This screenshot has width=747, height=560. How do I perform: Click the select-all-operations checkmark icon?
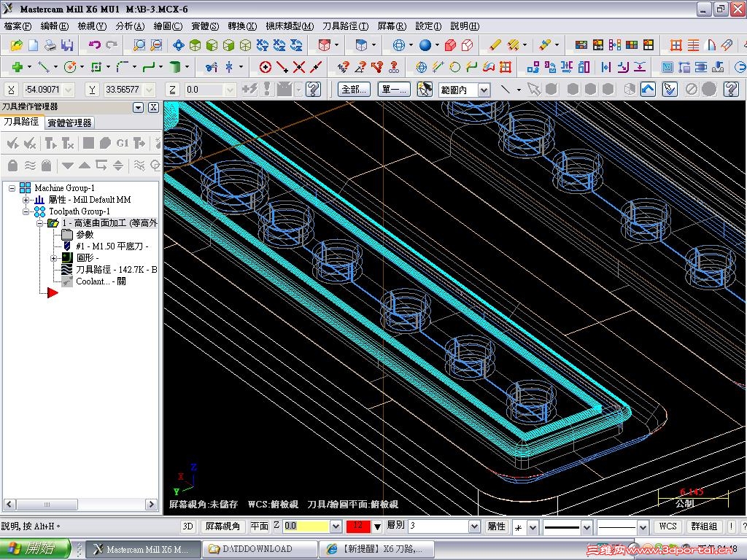(x=12, y=143)
